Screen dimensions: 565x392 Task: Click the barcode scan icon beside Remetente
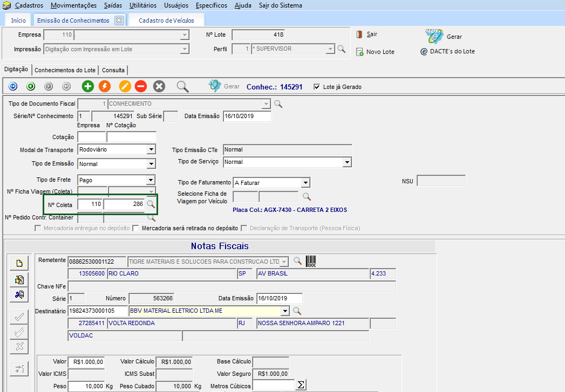click(x=311, y=262)
